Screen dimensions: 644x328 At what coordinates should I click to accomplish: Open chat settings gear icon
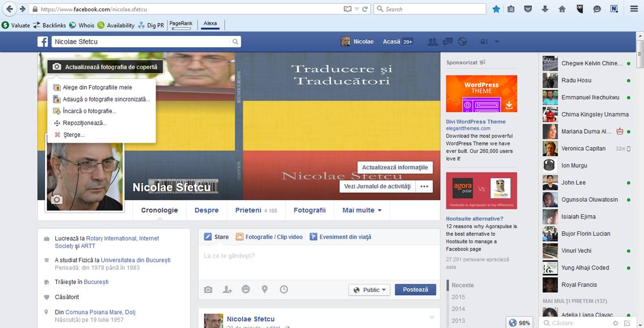coord(616,323)
